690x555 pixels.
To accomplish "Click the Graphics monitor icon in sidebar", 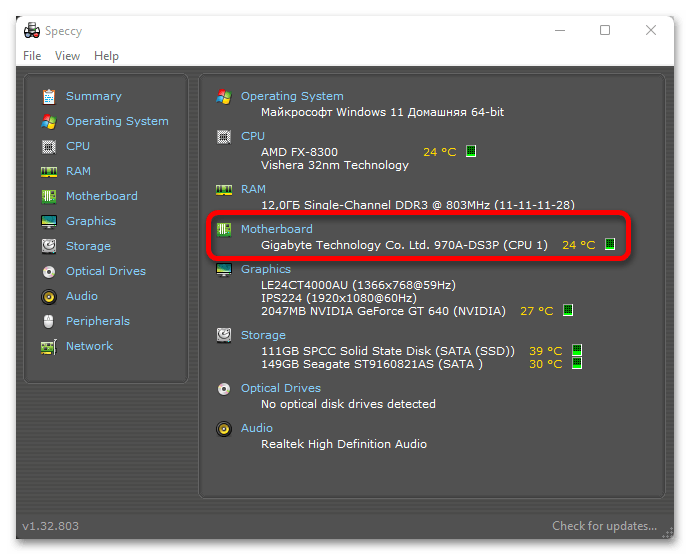I will pyautogui.click(x=49, y=221).
